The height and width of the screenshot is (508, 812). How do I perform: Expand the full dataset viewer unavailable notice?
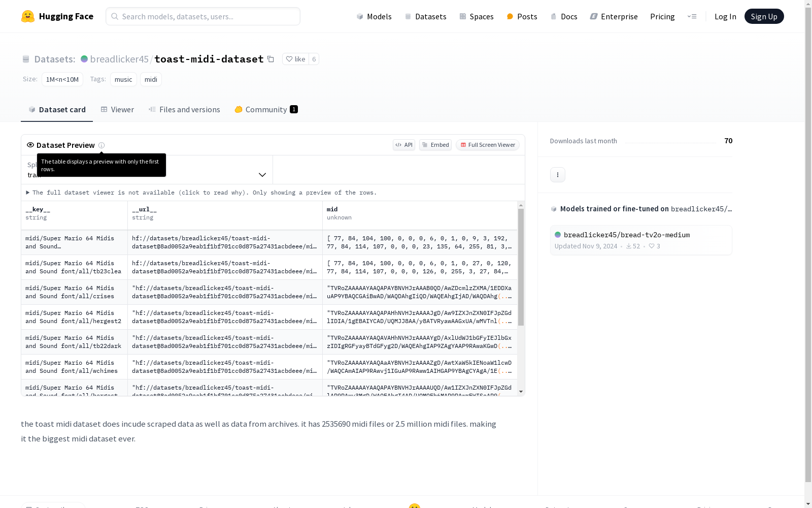[x=201, y=193]
